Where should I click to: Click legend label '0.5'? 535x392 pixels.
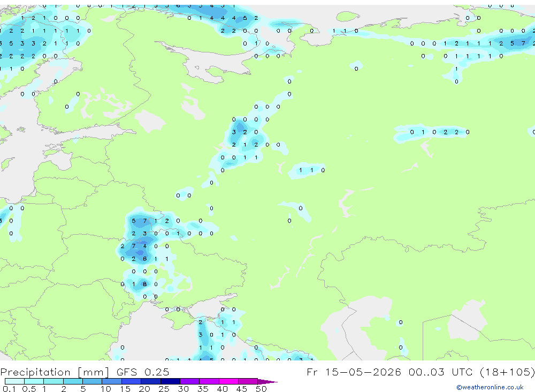[x=29, y=389]
